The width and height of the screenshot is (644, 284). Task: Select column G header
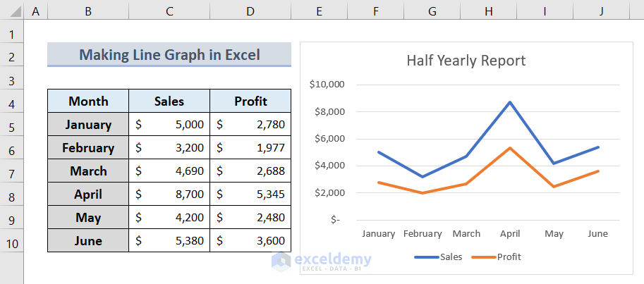(432, 12)
